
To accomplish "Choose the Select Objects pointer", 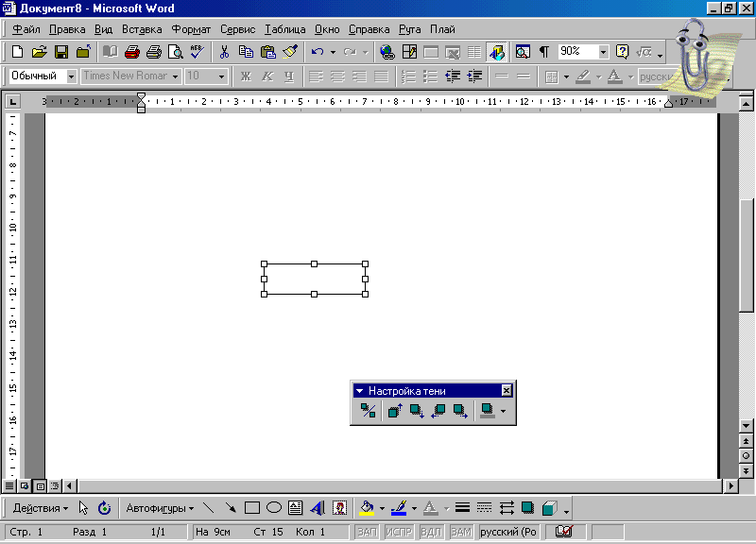I will pos(83,508).
